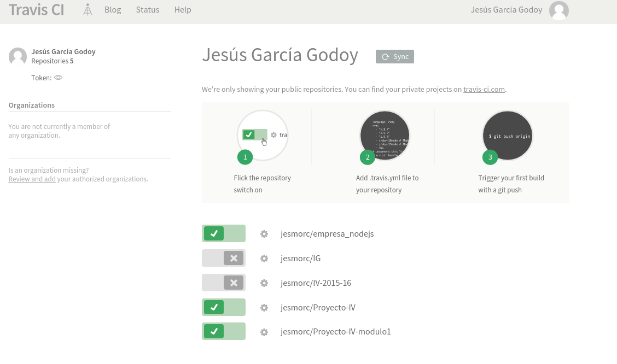The image size is (617, 364).
Task: Open the Blog menu item
Action: pos(113,10)
